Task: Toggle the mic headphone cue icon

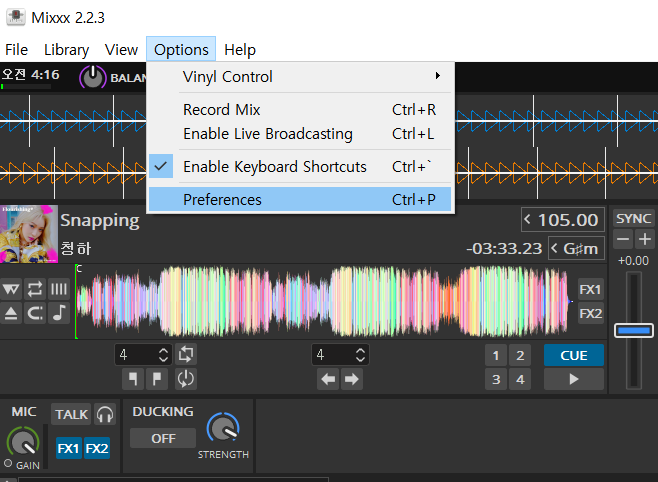Action: click(105, 414)
